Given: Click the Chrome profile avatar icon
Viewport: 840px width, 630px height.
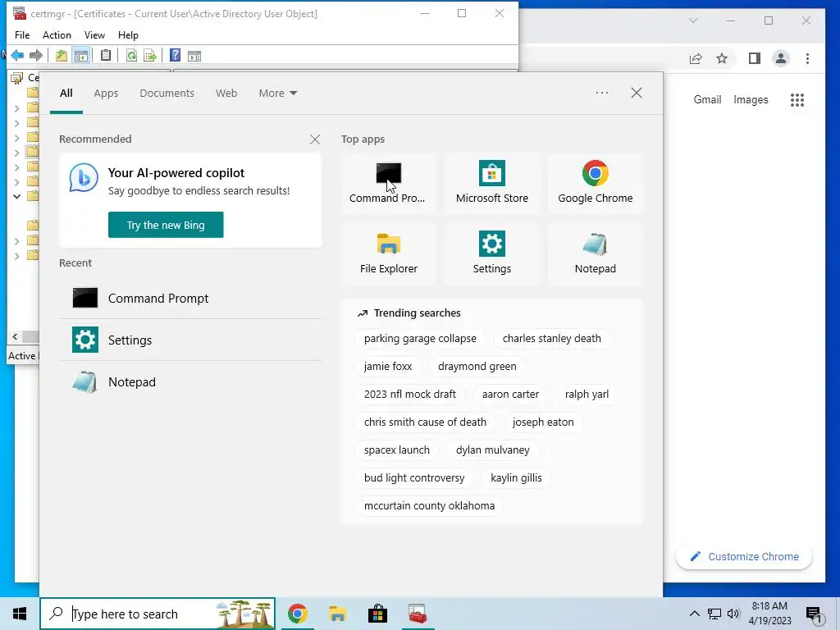Looking at the screenshot, I should click(781, 58).
